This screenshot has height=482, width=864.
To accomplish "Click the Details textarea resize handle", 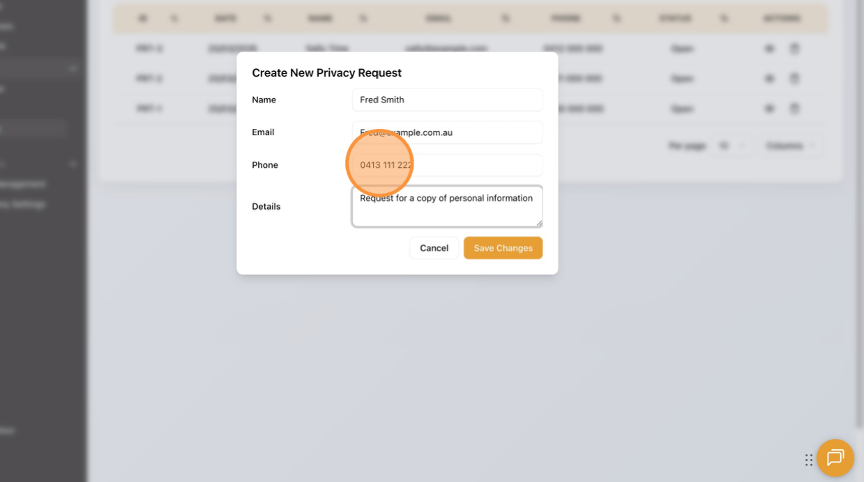I will 539,223.
